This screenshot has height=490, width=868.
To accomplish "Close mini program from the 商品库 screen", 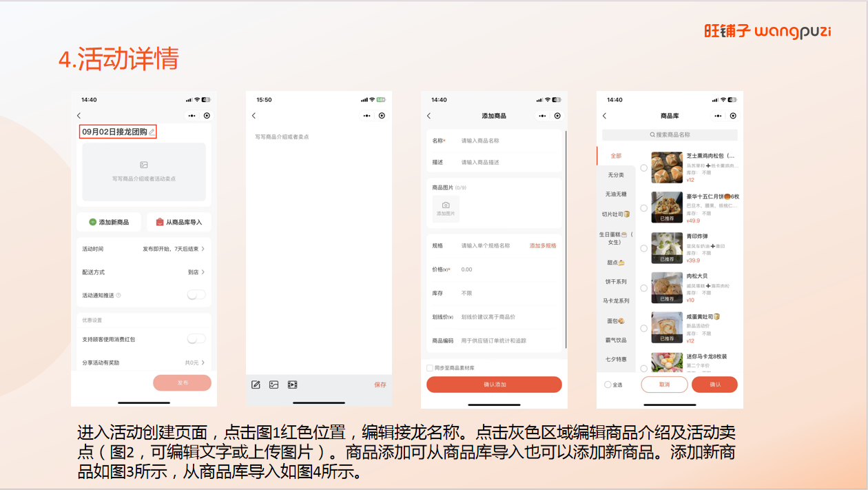I will point(733,116).
